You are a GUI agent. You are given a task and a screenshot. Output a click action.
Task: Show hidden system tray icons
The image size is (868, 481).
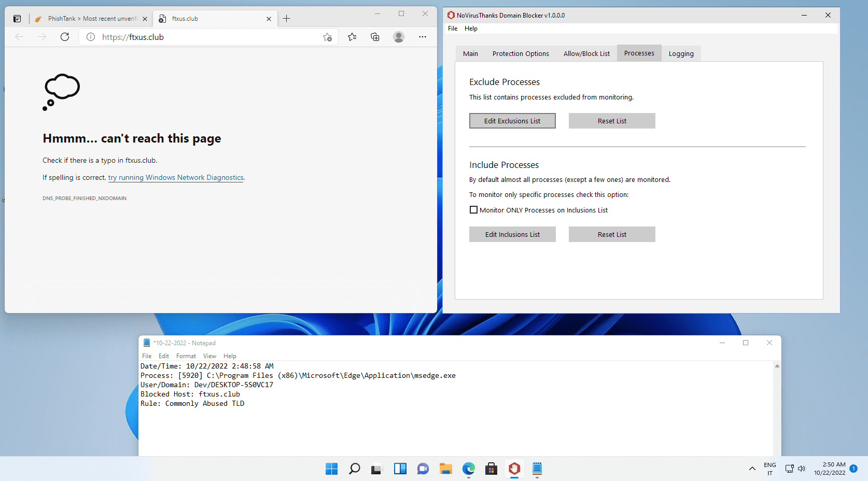752,469
